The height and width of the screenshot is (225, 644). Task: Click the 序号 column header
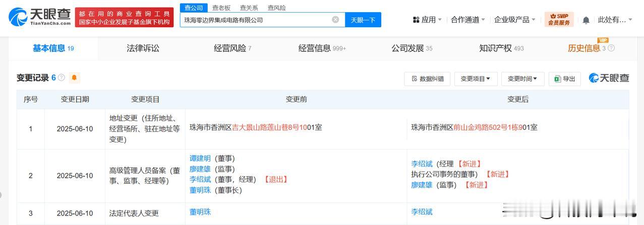click(31, 100)
